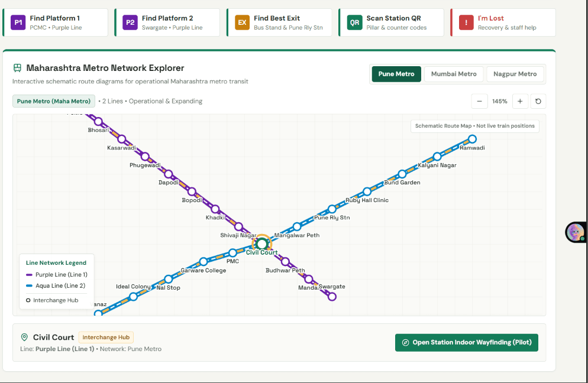The width and height of the screenshot is (588, 383).
Task: Click compass icon in wayfinding button
Action: [405, 343]
